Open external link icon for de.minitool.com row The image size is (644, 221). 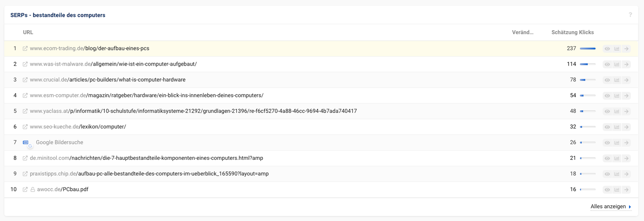coord(25,159)
